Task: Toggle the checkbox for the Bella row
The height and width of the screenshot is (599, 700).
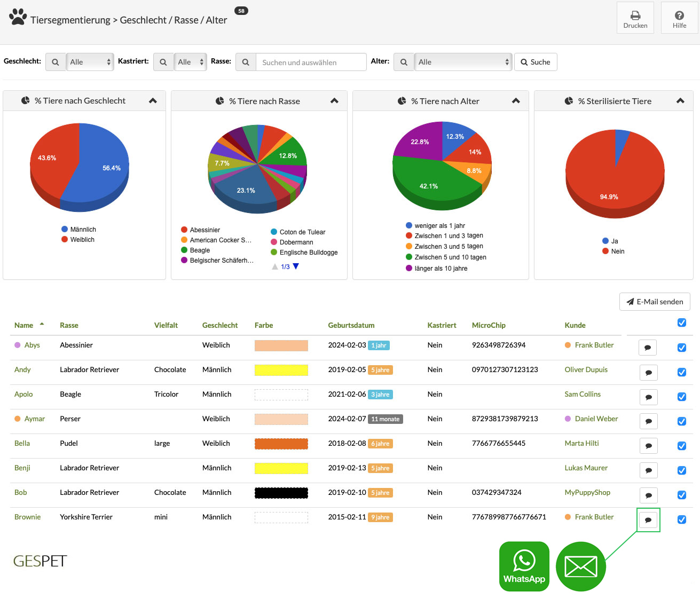Action: (x=682, y=446)
